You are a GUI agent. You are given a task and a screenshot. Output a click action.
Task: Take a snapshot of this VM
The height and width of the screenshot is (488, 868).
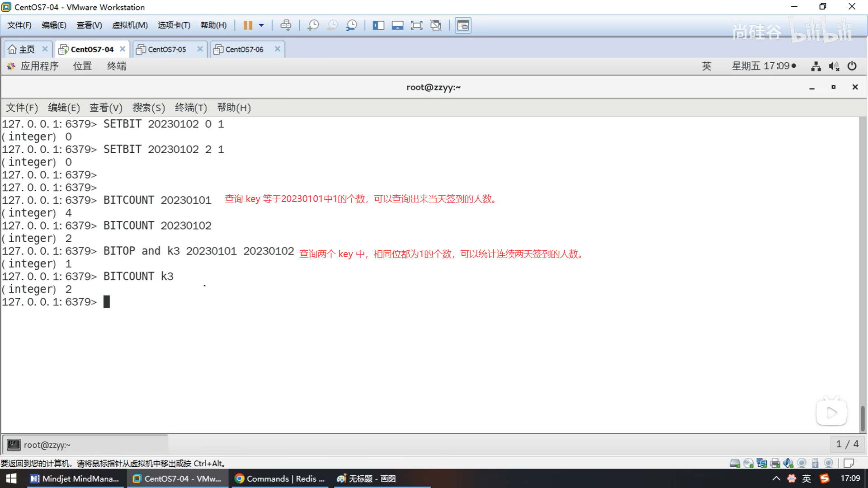[x=313, y=25]
